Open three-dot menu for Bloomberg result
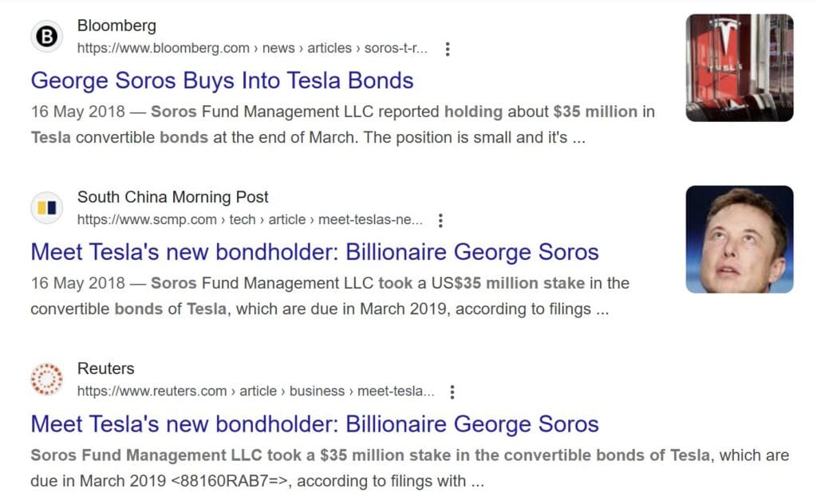Viewport: 817px width, 504px height. click(448, 49)
